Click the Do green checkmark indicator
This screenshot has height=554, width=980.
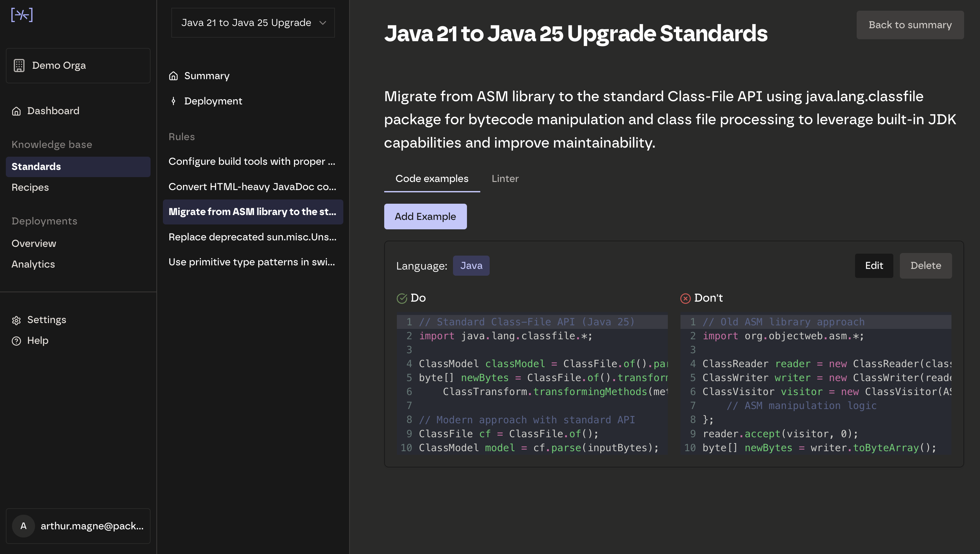tap(402, 298)
